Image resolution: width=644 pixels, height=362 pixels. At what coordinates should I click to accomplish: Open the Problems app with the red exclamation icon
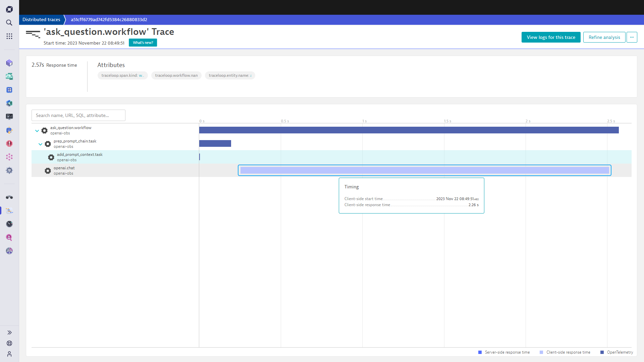[9, 143]
